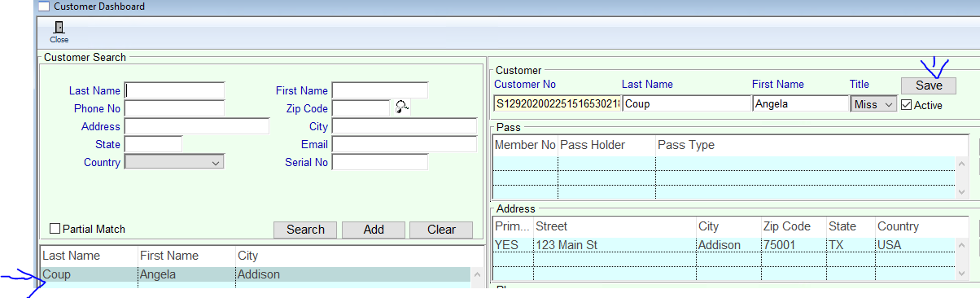Click Addison in search results list
The height and width of the screenshot is (298, 980).
[x=259, y=275]
